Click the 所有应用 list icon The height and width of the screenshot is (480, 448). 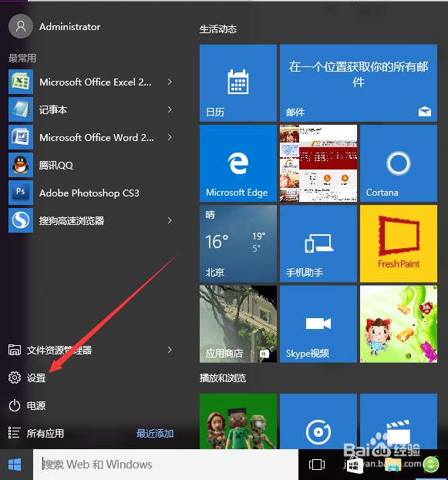pyautogui.click(x=15, y=433)
